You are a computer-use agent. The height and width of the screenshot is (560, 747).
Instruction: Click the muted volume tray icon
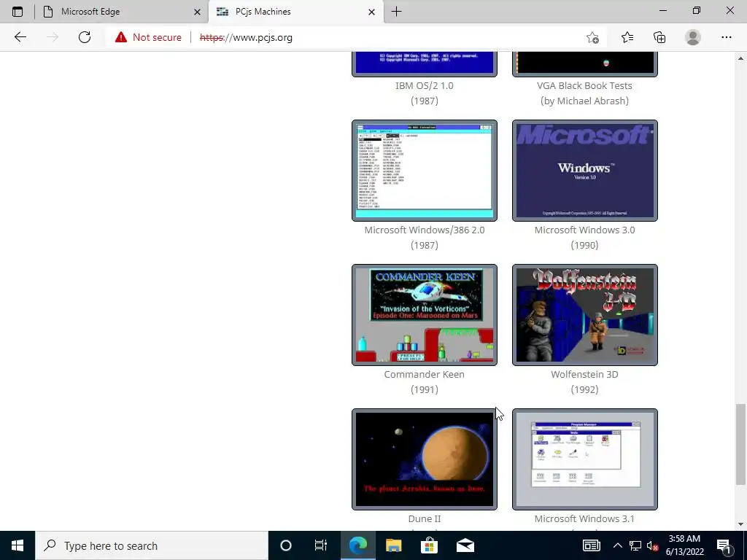tap(652, 545)
